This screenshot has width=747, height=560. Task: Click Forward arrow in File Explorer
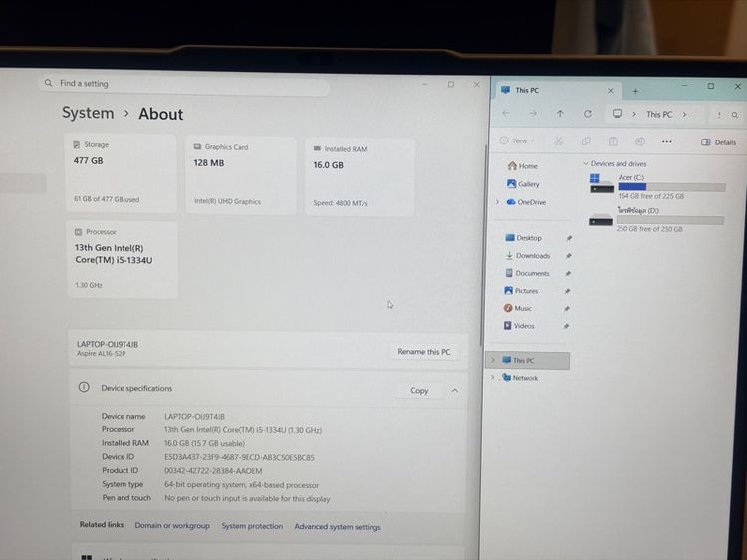(533, 113)
